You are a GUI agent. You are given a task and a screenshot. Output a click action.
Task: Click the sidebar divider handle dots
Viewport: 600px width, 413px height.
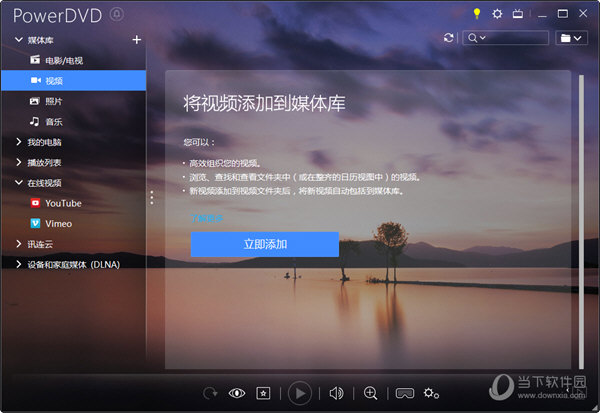pyautogui.click(x=152, y=198)
